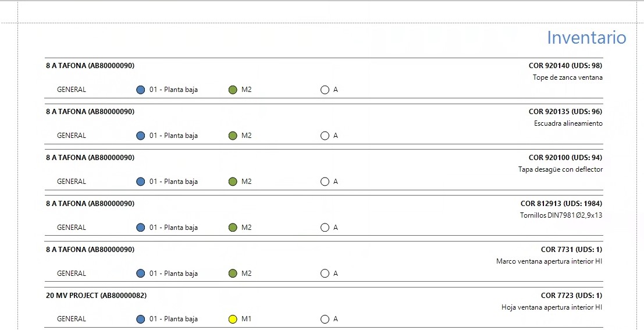The image size is (644, 330).
Task: Click green M2 circle in Tapa desagüe row
Action: (x=233, y=182)
